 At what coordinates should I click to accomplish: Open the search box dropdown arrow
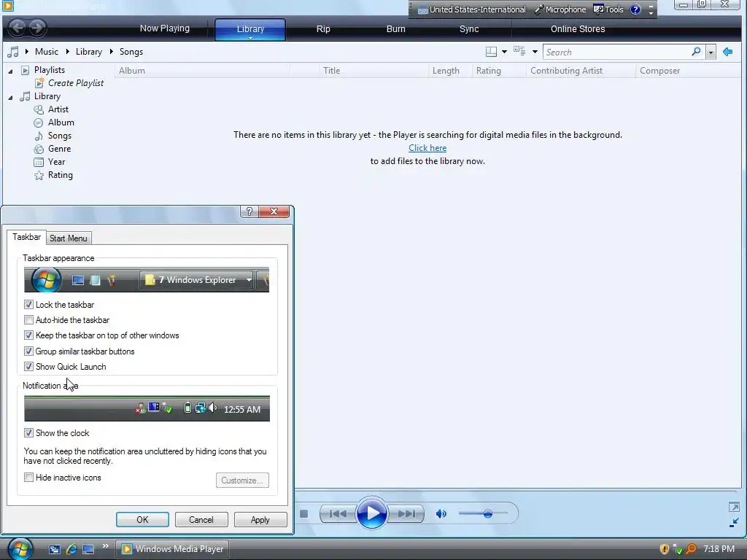click(x=711, y=52)
